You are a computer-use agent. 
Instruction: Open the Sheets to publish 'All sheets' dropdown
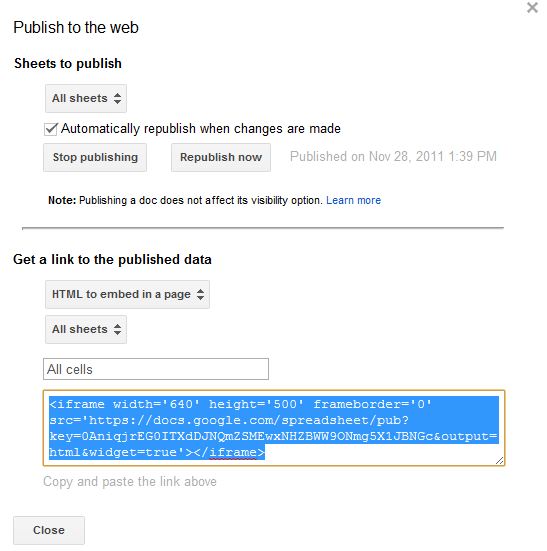point(86,98)
